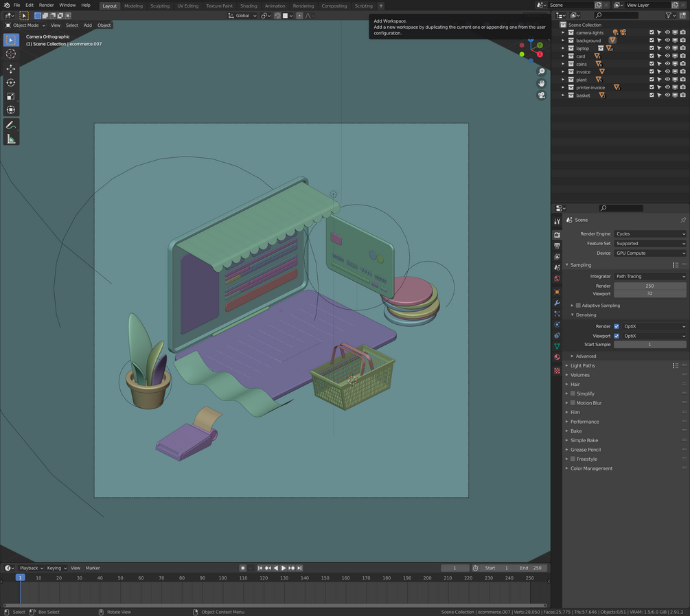
Task: Uncheck the Render denoising checkbox
Action: [617, 326]
